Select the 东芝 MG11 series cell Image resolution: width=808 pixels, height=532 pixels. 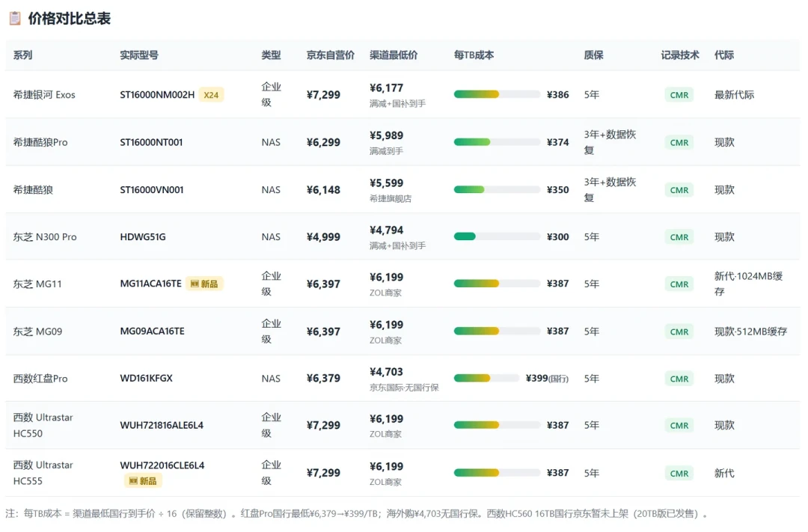(x=37, y=284)
